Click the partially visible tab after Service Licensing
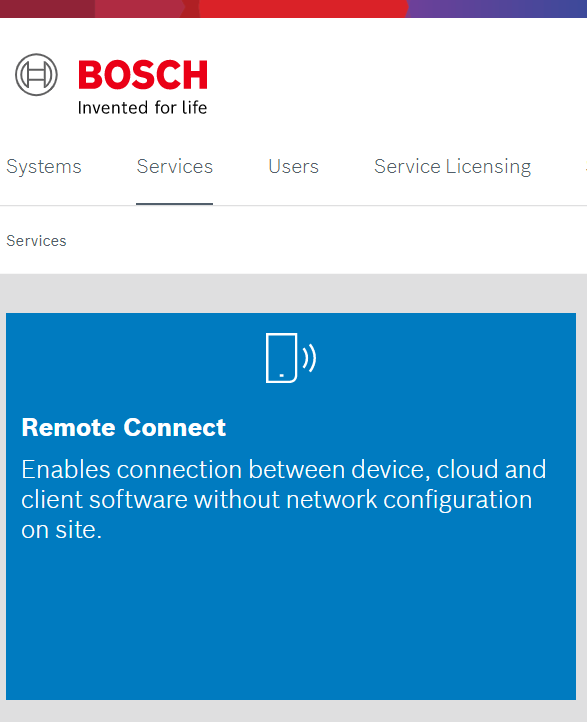The height and width of the screenshot is (722, 587). 585,167
